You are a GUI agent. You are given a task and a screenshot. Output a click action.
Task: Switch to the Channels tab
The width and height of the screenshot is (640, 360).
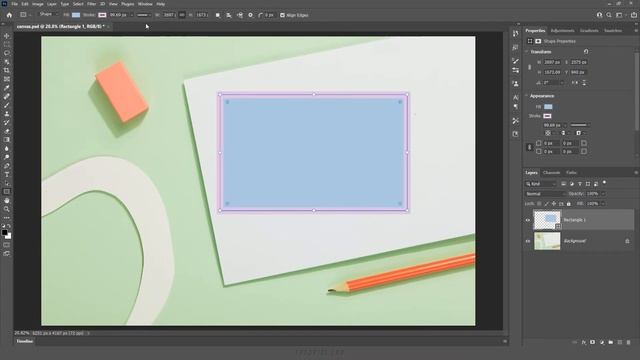click(x=551, y=173)
